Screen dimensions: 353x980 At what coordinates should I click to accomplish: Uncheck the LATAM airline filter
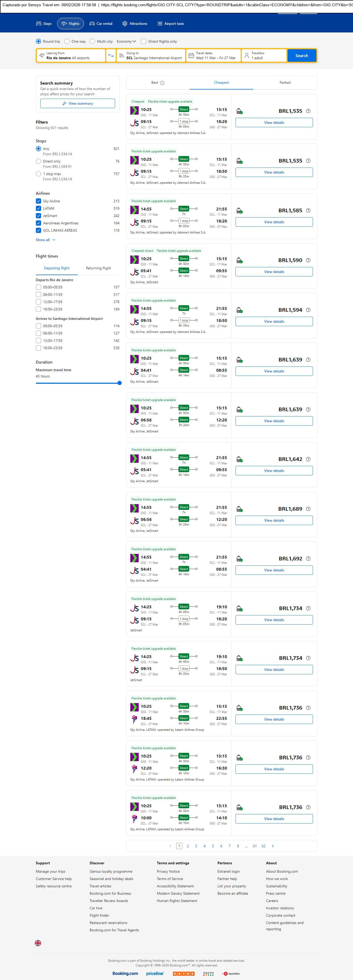click(38, 208)
